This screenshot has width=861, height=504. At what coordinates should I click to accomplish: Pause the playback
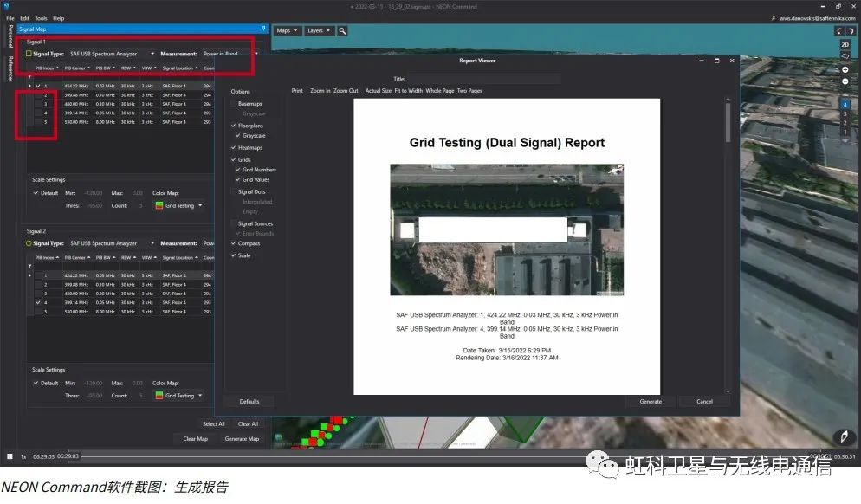(10, 456)
